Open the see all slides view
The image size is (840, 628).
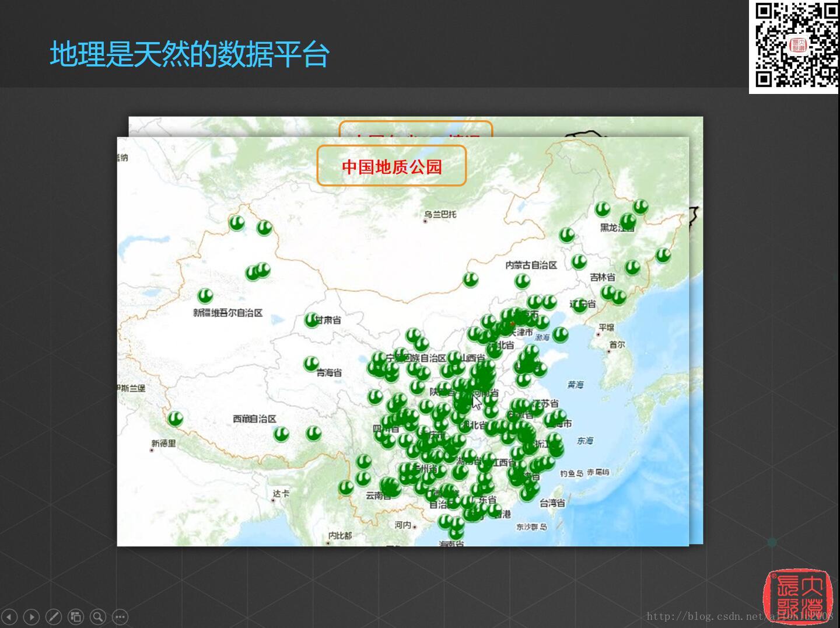click(76, 616)
